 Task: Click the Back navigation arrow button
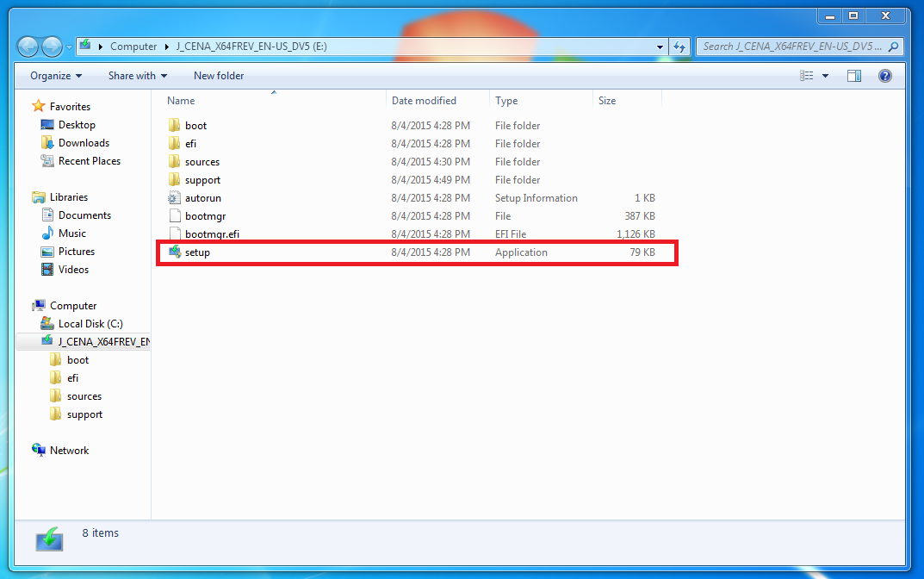28,47
